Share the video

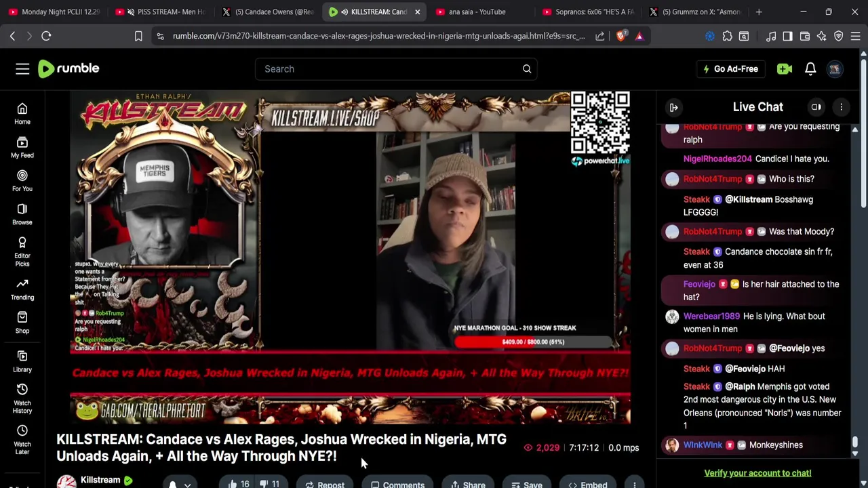[x=468, y=484]
